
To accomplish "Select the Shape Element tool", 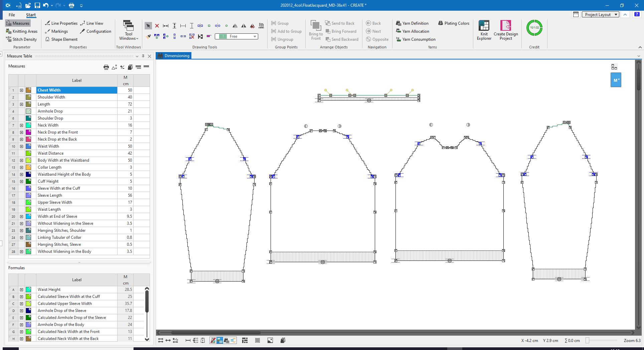I will [61, 39].
